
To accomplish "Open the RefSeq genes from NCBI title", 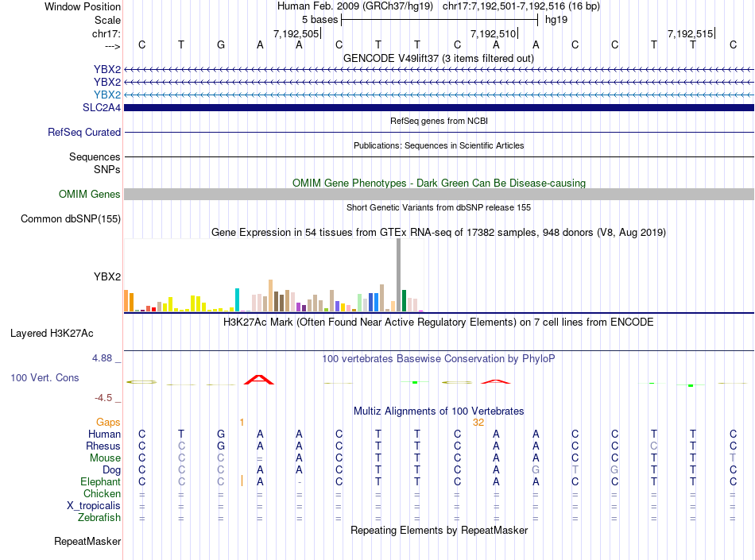I will coord(439,121).
